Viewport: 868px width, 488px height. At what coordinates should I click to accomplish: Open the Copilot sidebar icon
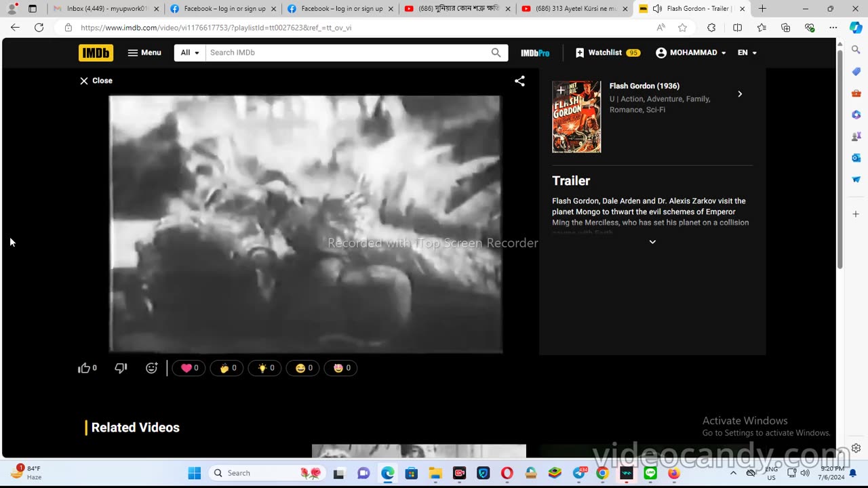click(x=856, y=28)
